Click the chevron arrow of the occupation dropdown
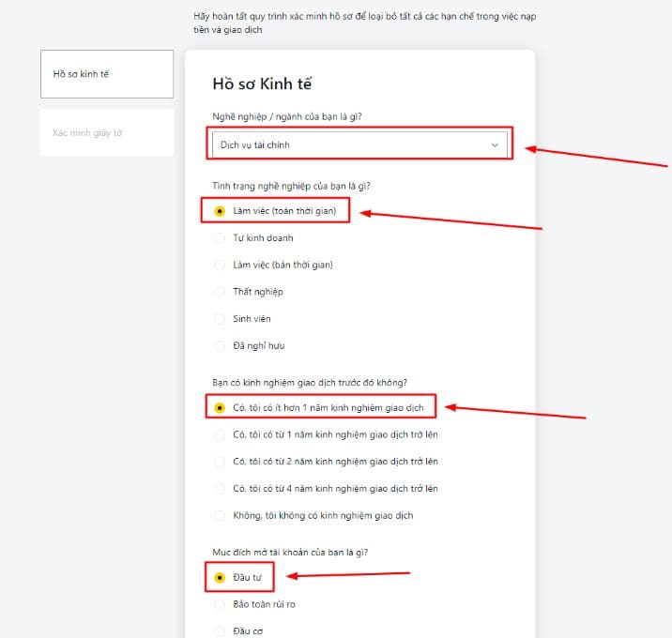672x638 pixels. (495, 145)
